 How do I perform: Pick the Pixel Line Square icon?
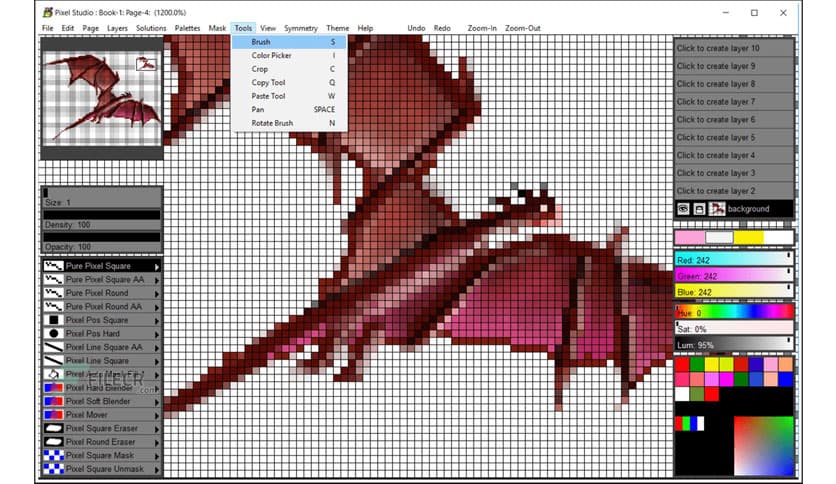pos(53,360)
